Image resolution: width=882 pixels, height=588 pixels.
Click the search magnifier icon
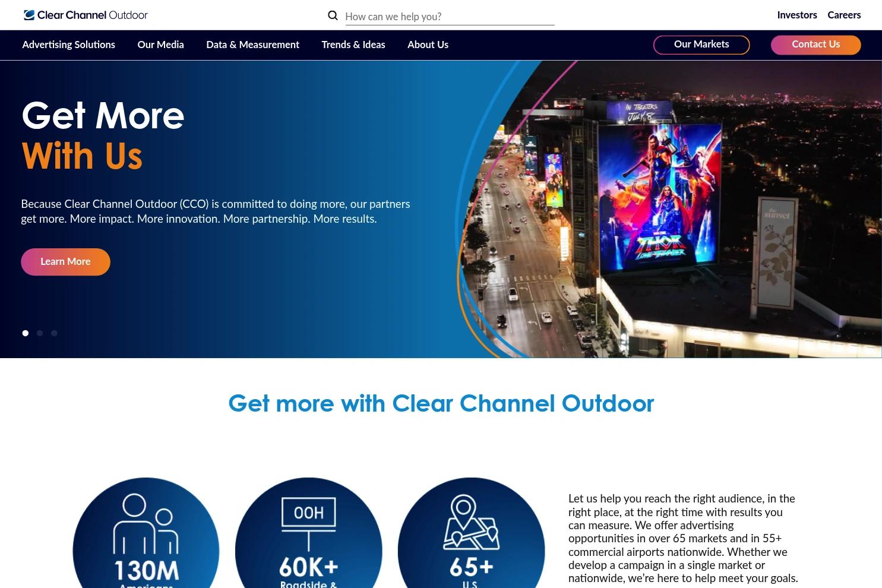click(333, 15)
